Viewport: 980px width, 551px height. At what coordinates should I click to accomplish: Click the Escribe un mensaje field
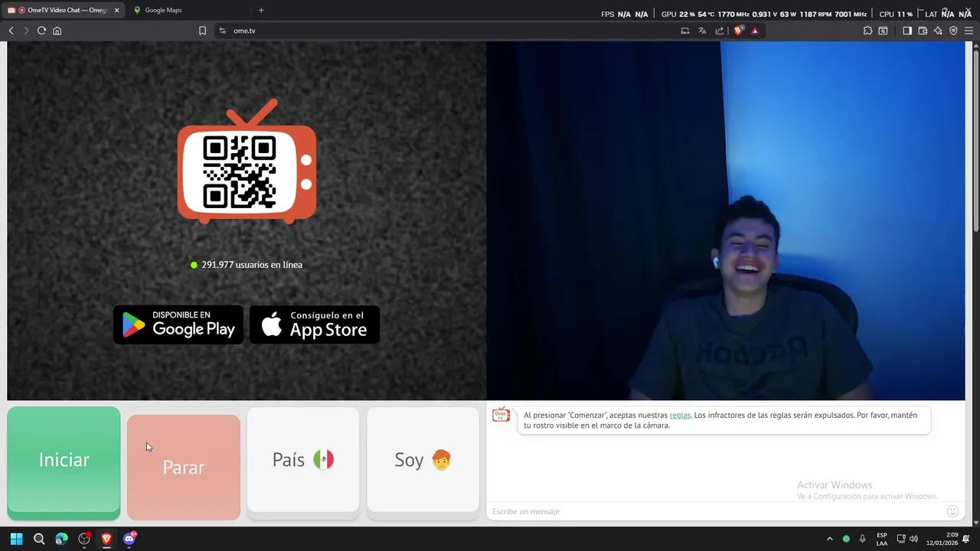pos(716,511)
